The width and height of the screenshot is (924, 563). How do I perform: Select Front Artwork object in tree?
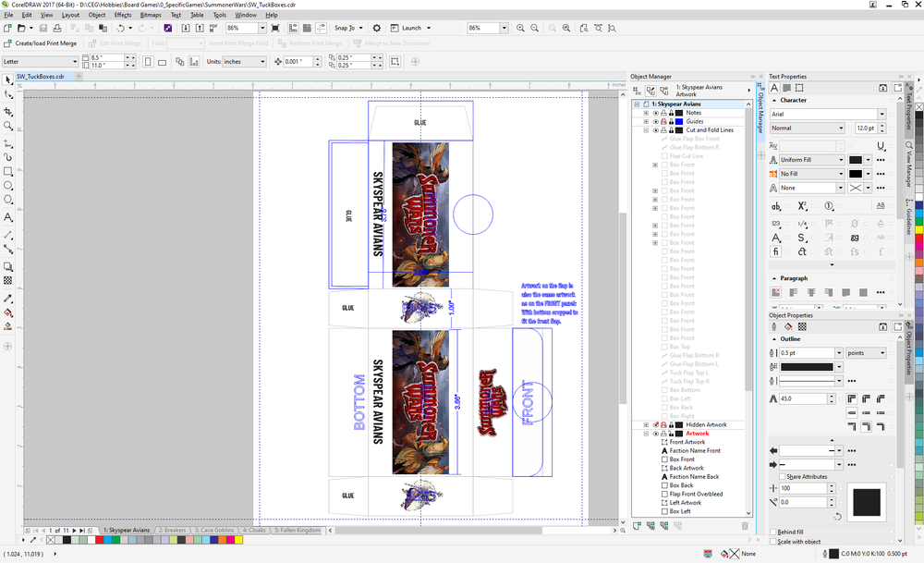point(687,442)
